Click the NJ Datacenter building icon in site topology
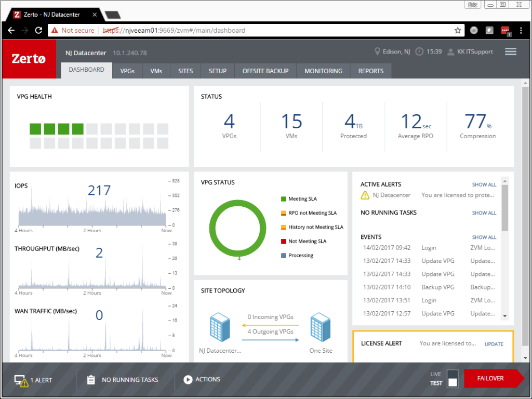Screen dimensions: 532x399 pos(219,327)
